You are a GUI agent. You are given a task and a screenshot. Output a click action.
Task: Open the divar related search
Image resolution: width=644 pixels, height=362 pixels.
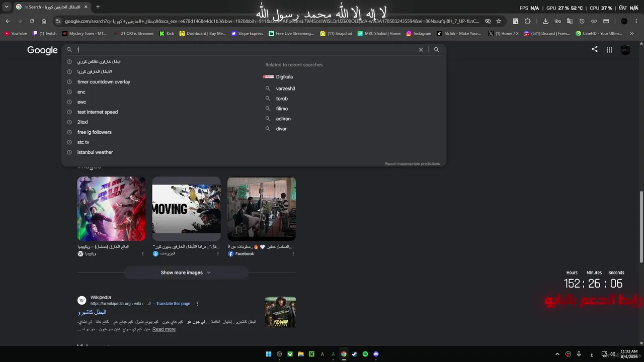pyautogui.click(x=281, y=129)
